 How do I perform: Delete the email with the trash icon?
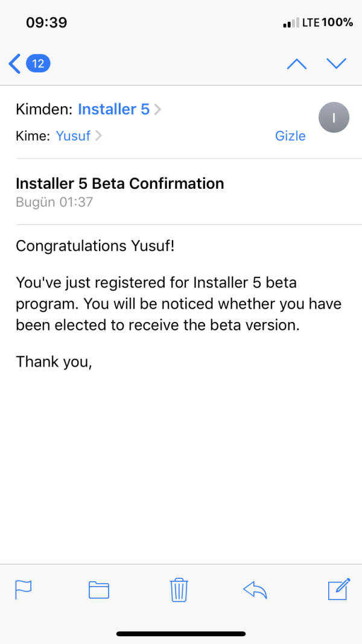click(x=179, y=589)
